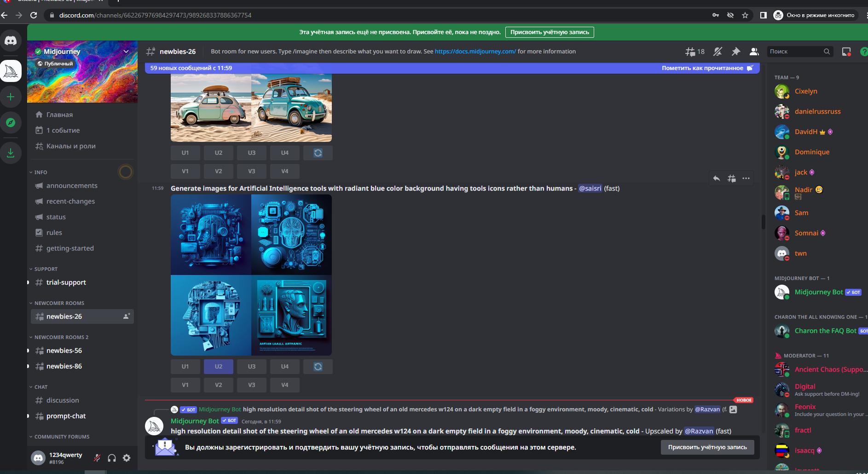Click the Search input field

tap(795, 52)
